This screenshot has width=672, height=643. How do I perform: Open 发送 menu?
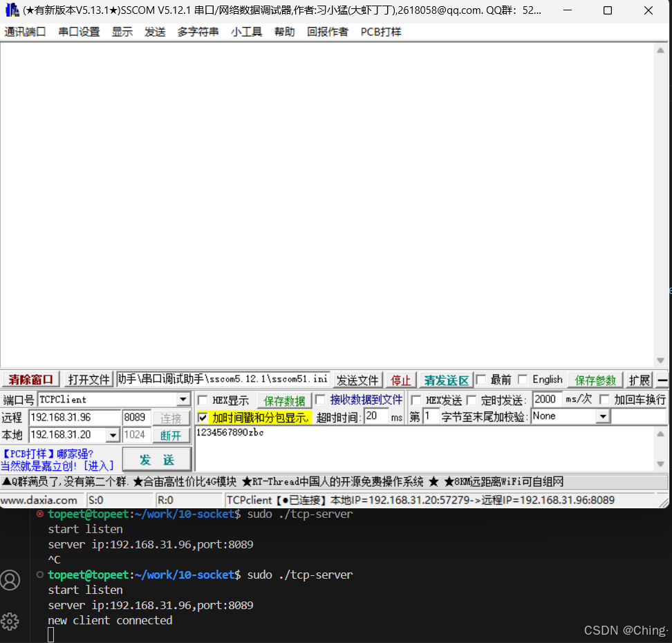pyautogui.click(x=155, y=32)
